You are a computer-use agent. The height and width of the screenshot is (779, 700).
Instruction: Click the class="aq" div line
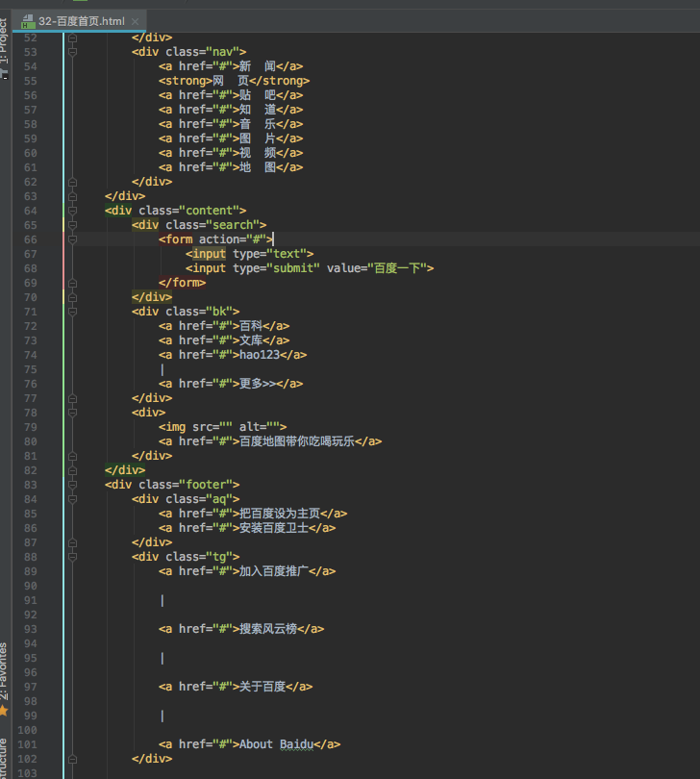tap(186, 499)
